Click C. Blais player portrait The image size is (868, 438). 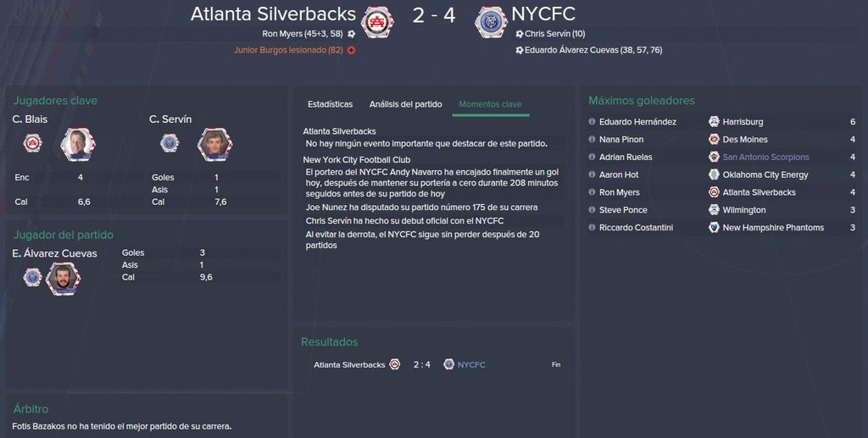[78, 144]
